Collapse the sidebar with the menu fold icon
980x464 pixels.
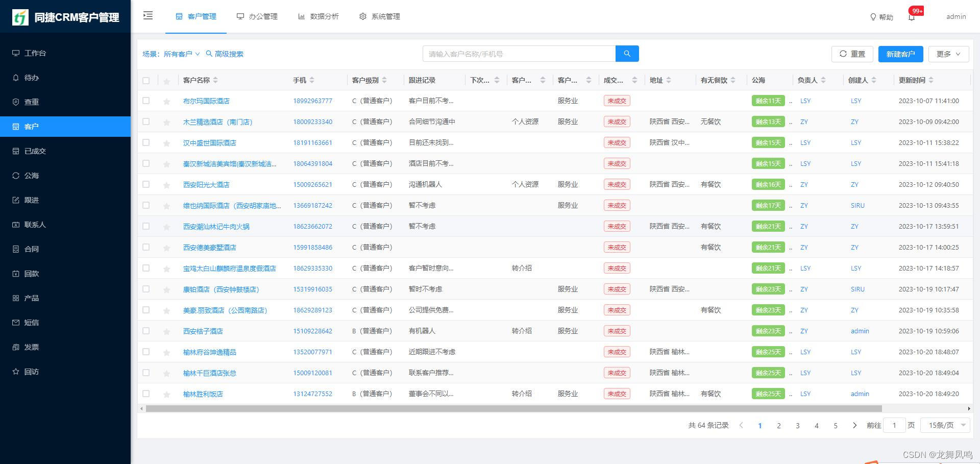point(148,16)
